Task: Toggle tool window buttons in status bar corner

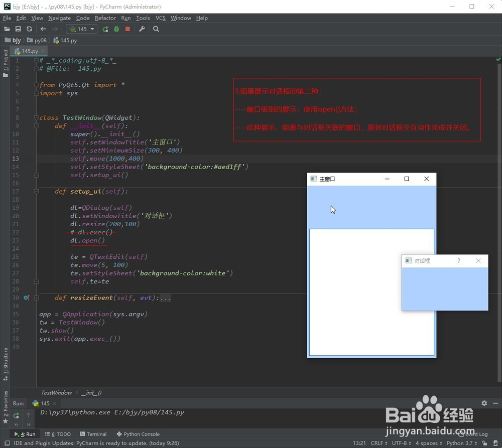Action: click(7, 443)
